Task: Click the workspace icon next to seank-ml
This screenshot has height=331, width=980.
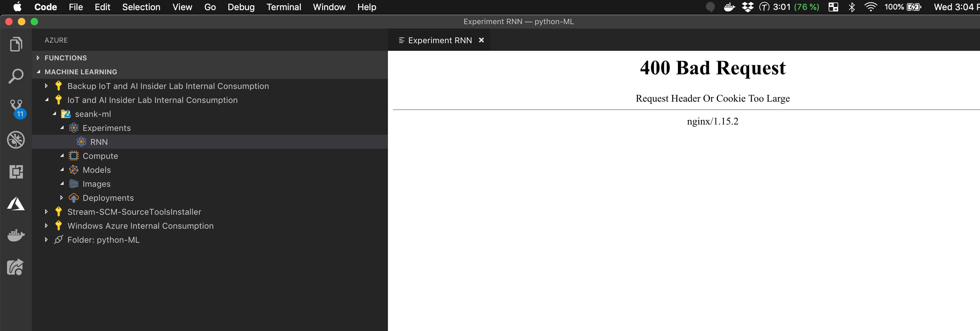Action: point(66,114)
